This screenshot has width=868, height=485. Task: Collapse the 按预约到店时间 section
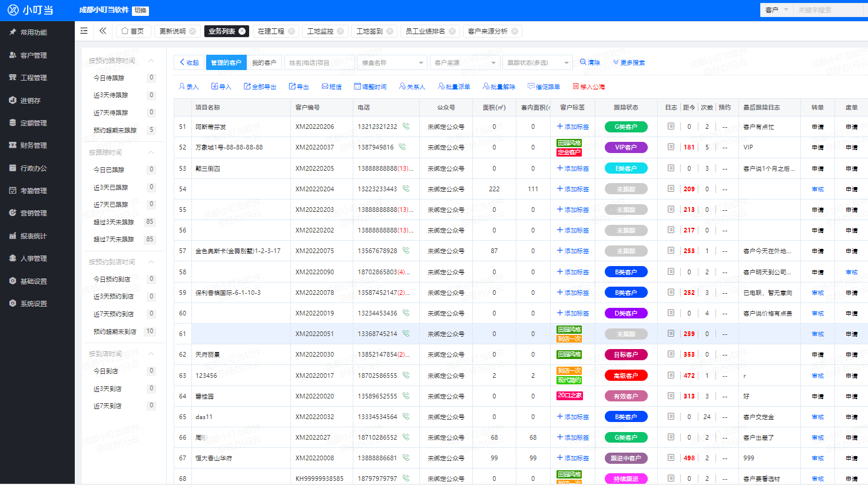(x=151, y=262)
